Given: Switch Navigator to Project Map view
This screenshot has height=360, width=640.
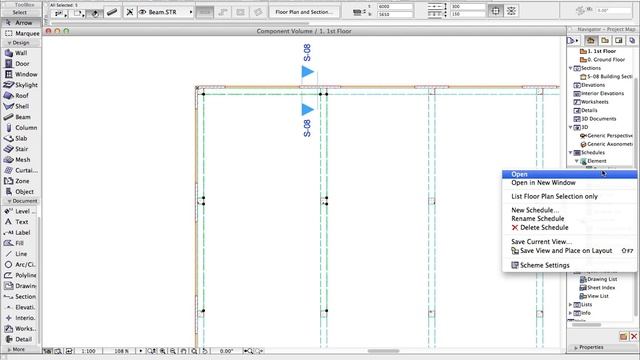Looking at the screenshot, I should pyautogui.click(x=590, y=40).
